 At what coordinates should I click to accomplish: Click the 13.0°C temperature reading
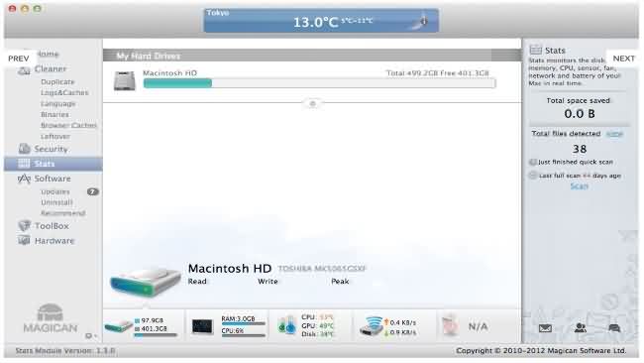point(315,22)
